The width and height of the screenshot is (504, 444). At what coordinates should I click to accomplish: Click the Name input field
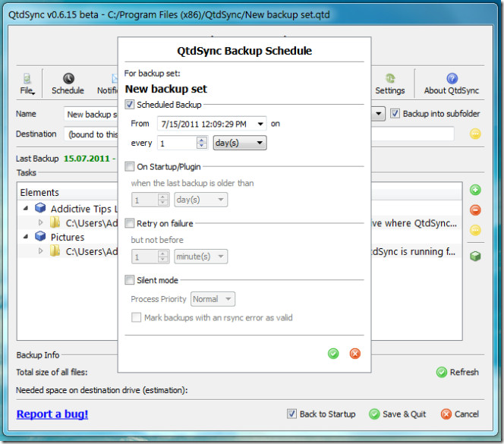91,114
